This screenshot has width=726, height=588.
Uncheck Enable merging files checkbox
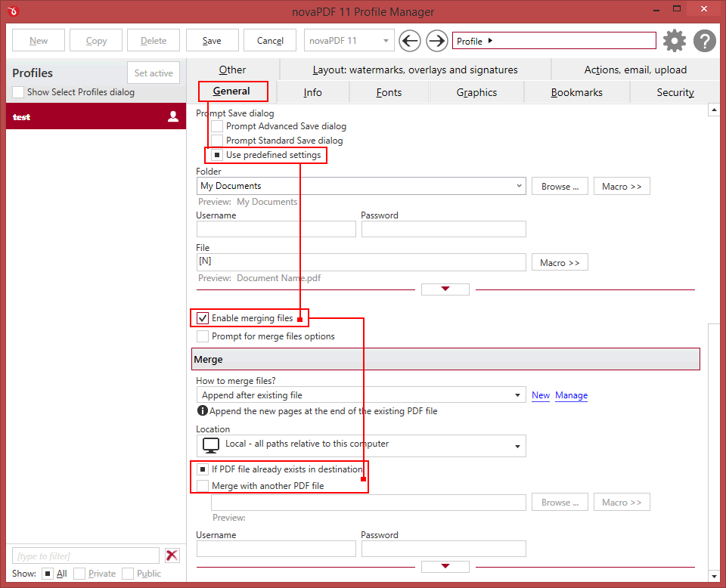203,318
